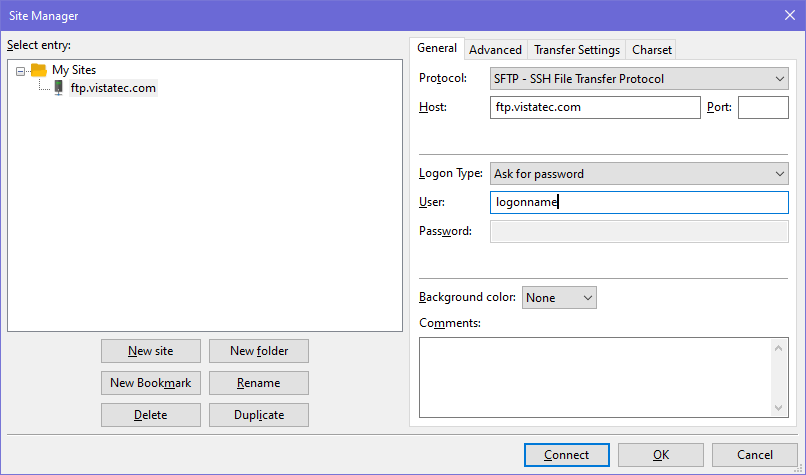Click the My Sites folder icon

click(39, 69)
